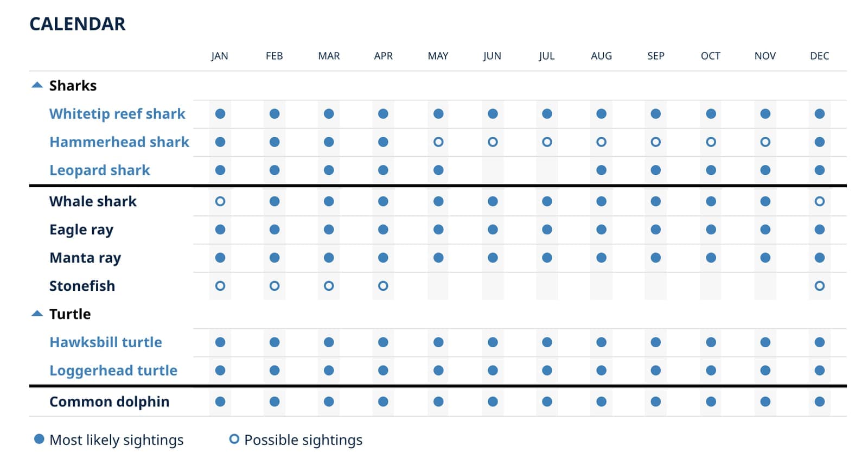The width and height of the screenshot is (868, 465).
Task: Open the Whitetip reef shark link
Action: (x=117, y=114)
